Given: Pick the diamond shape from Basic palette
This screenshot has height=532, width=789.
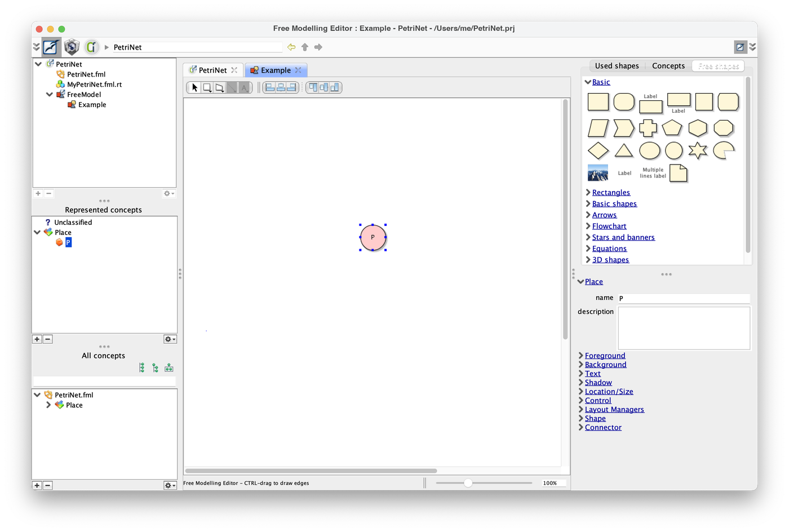Looking at the screenshot, I should pos(598,150).
